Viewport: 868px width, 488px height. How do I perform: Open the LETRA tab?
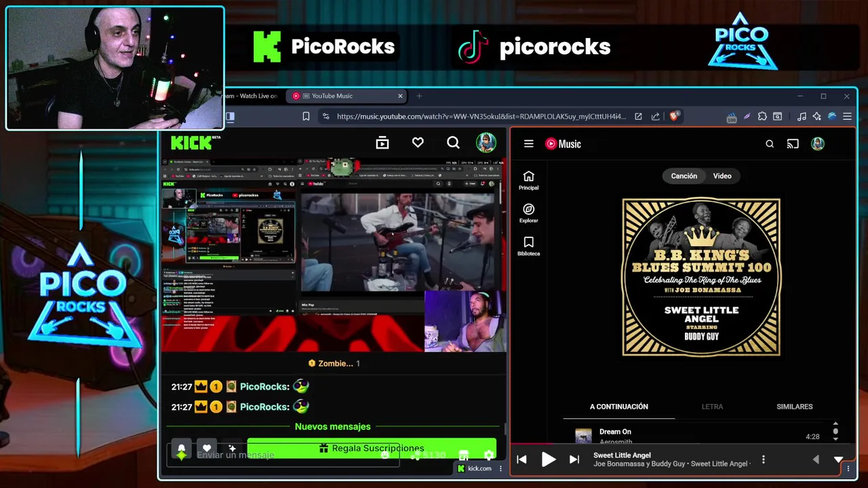pos(712,407)
